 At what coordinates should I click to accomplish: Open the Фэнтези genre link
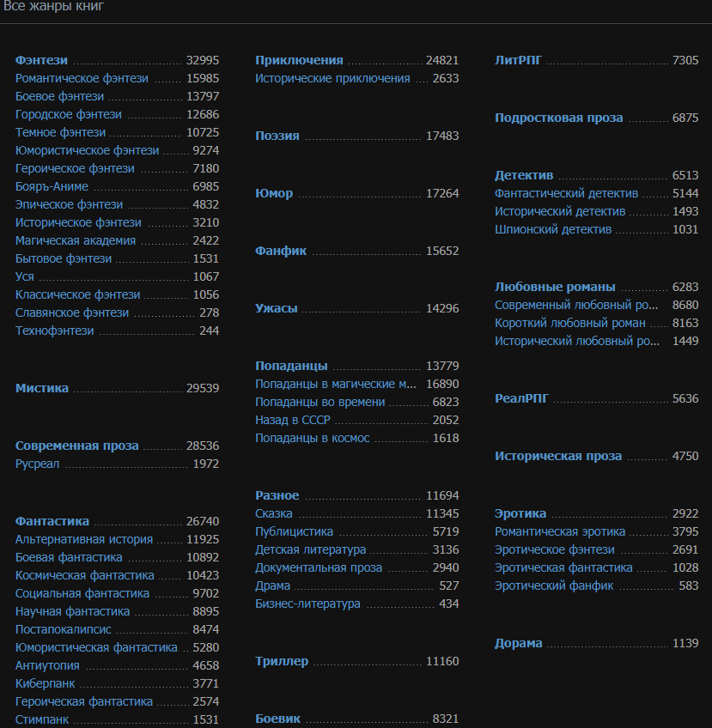pos(41,60)
